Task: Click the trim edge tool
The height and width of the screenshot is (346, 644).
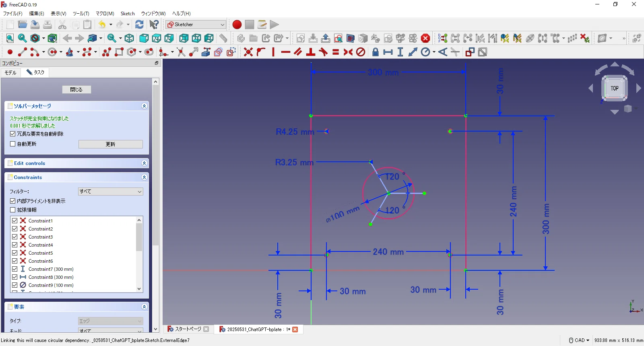Action: [181, 52]
